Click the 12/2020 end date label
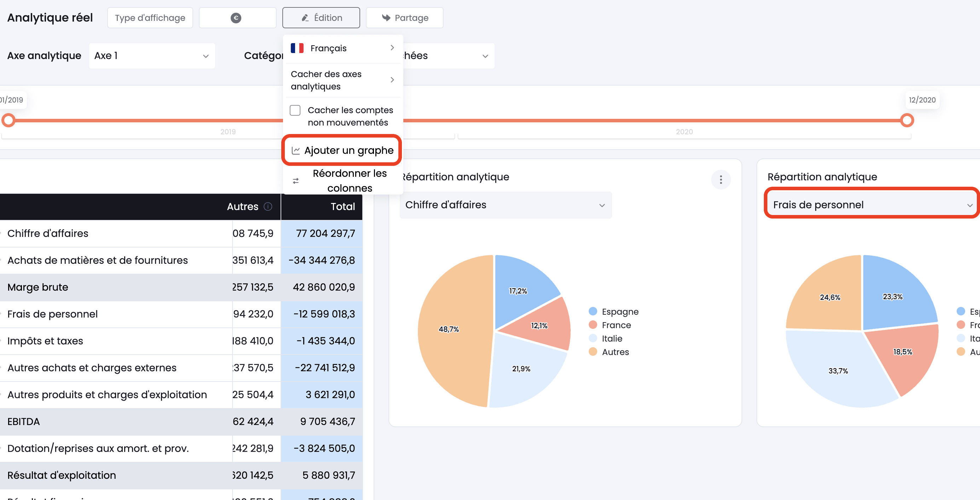 click(922, 100)
